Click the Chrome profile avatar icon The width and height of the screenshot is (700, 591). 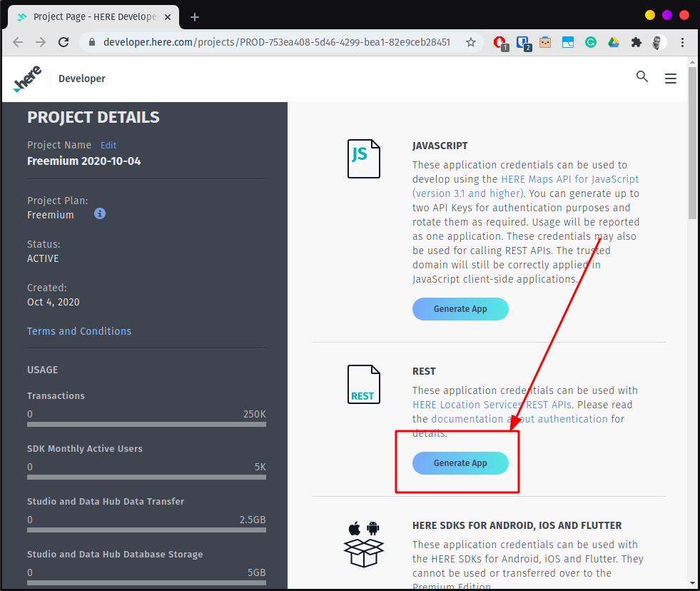click(658, 42)
